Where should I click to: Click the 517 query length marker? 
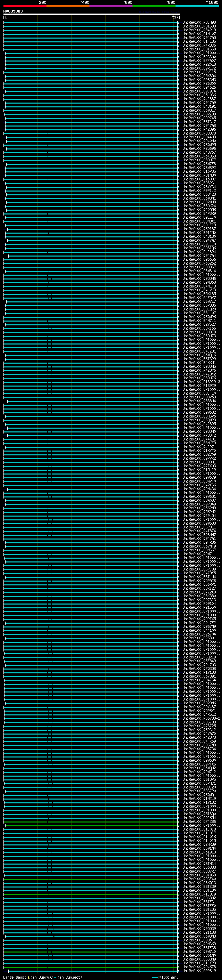point(174,17)
